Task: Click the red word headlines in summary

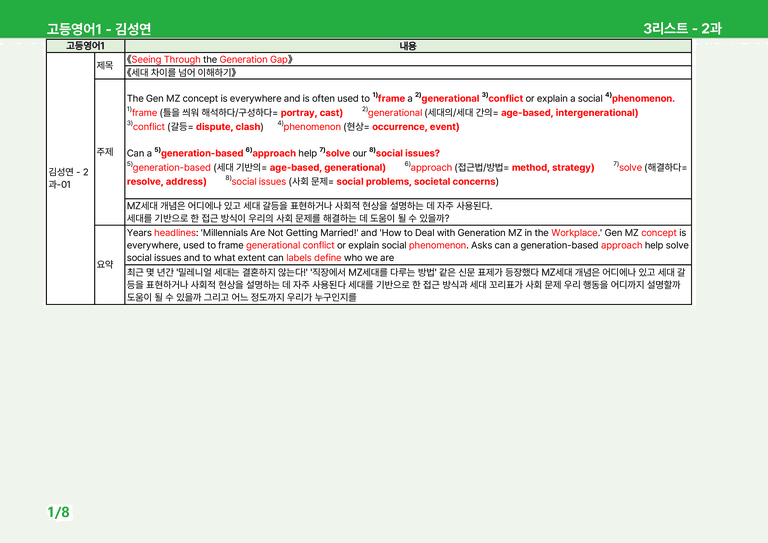Action: pyautogui.click(x=175, y=233)
